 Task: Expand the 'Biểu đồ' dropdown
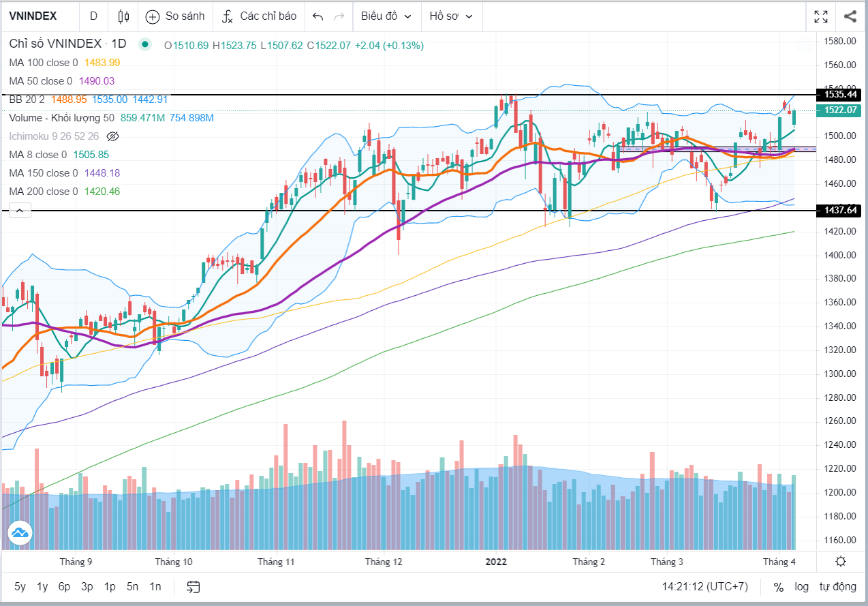[x=386, y=16]
